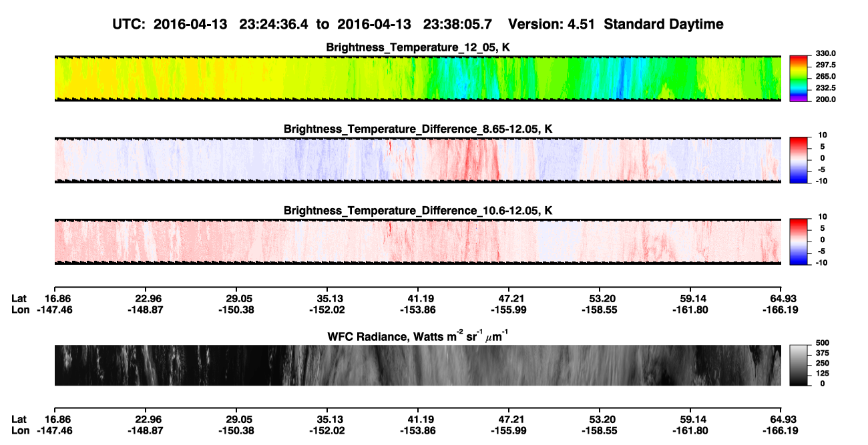Click longitude -148.87 under the 10.6-12.05 panel

144,310
